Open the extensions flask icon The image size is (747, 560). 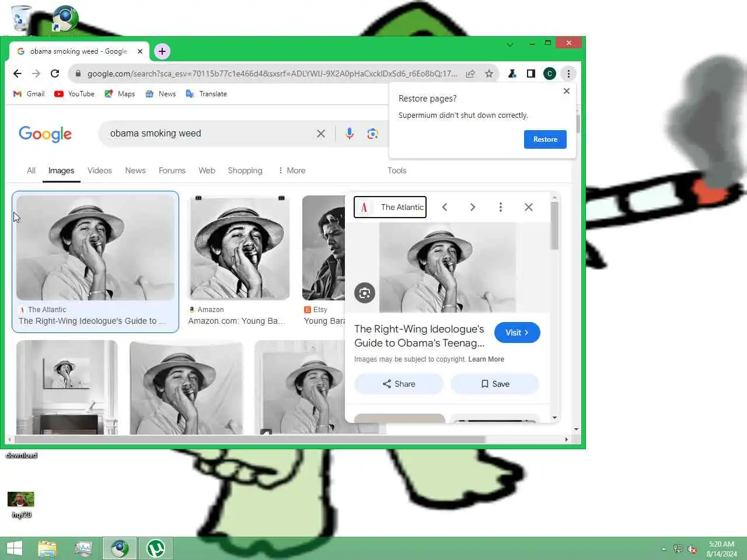pos(512,73)
